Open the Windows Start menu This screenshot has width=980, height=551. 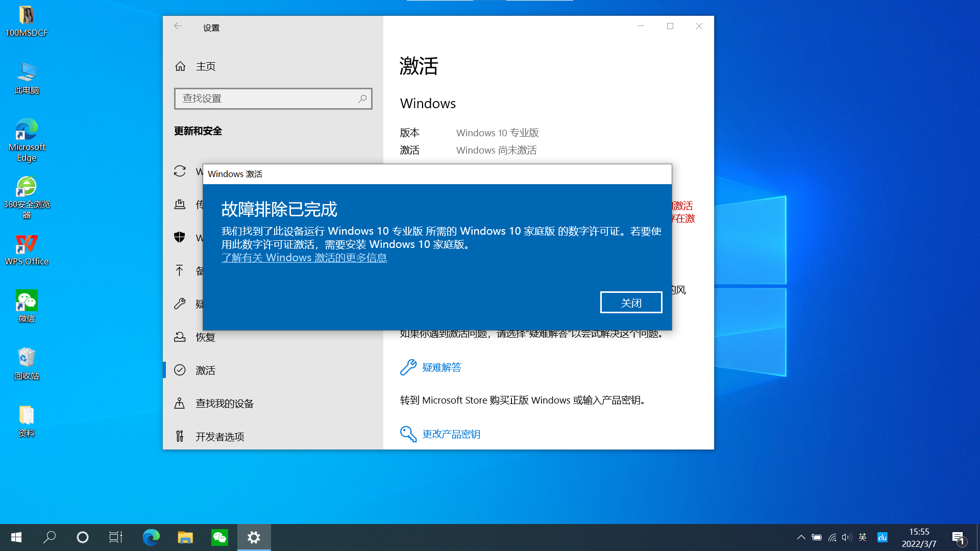16,537
